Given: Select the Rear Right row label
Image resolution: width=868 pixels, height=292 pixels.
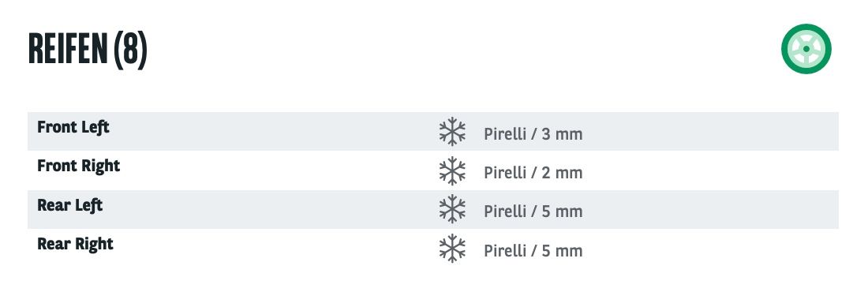Looking at the screenshot, I should 75,245.
